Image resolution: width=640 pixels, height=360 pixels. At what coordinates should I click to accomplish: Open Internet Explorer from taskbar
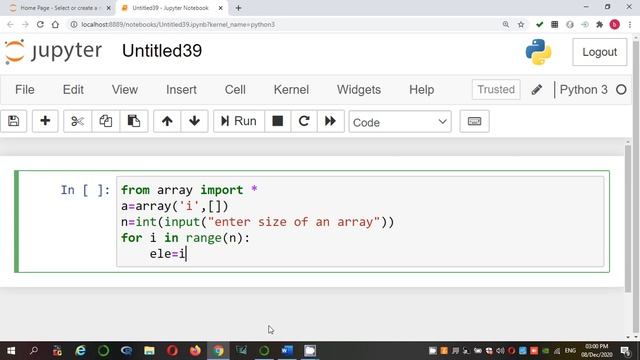pos(80,351)
